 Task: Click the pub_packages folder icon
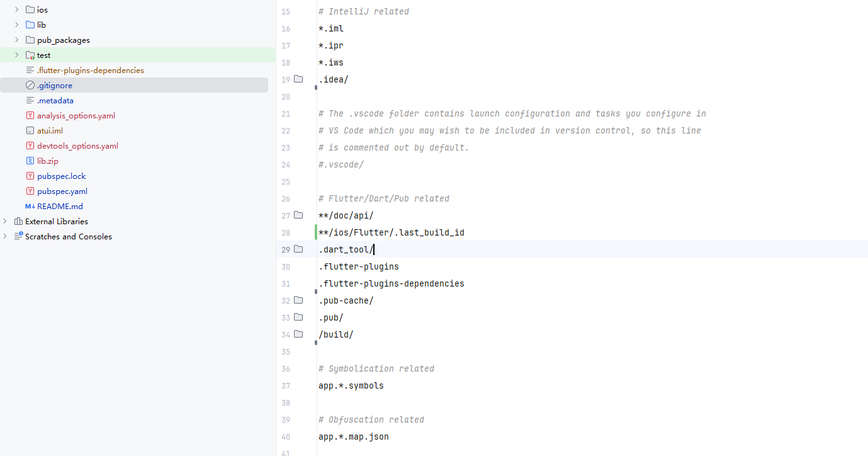point(30,40)
